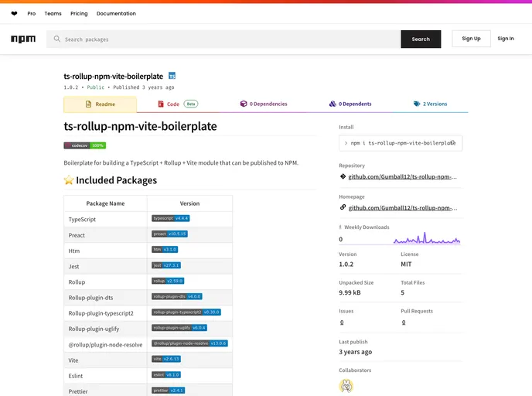
Task: Open the 0 Dependencies tab
Action: tap(264, 104)
